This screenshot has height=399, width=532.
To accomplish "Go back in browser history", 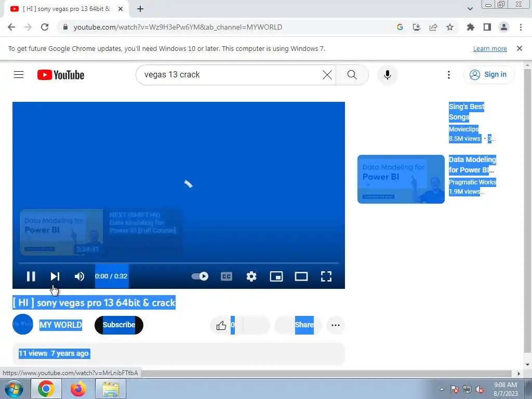I will pyautogui.click(x=11, y=27).
